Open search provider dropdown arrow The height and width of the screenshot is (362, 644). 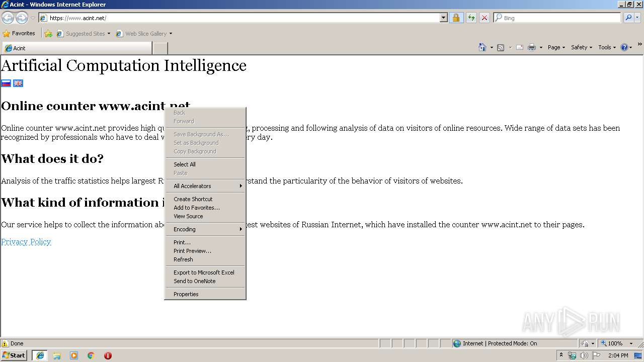pyautogui.click(x=637, y=18)
